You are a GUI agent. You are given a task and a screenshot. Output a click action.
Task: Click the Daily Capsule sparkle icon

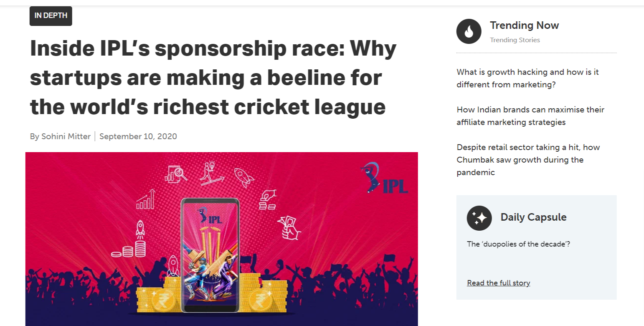click(x=479, y=218)
